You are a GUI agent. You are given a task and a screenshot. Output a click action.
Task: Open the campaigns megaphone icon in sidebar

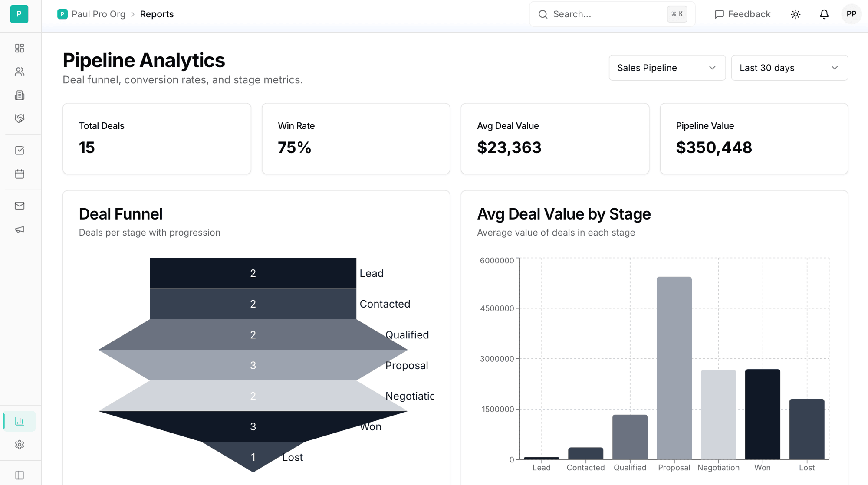(20, 229)
